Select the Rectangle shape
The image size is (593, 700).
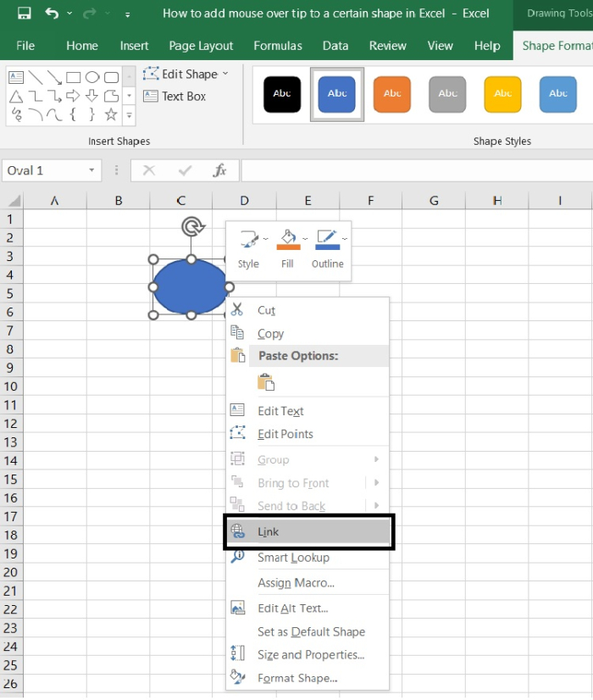[x=73, y=77]
